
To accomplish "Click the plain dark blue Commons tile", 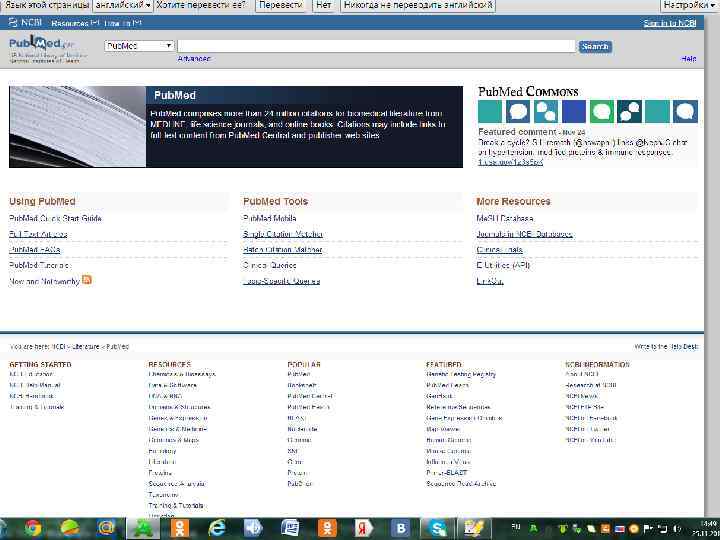I will (574, 112).
